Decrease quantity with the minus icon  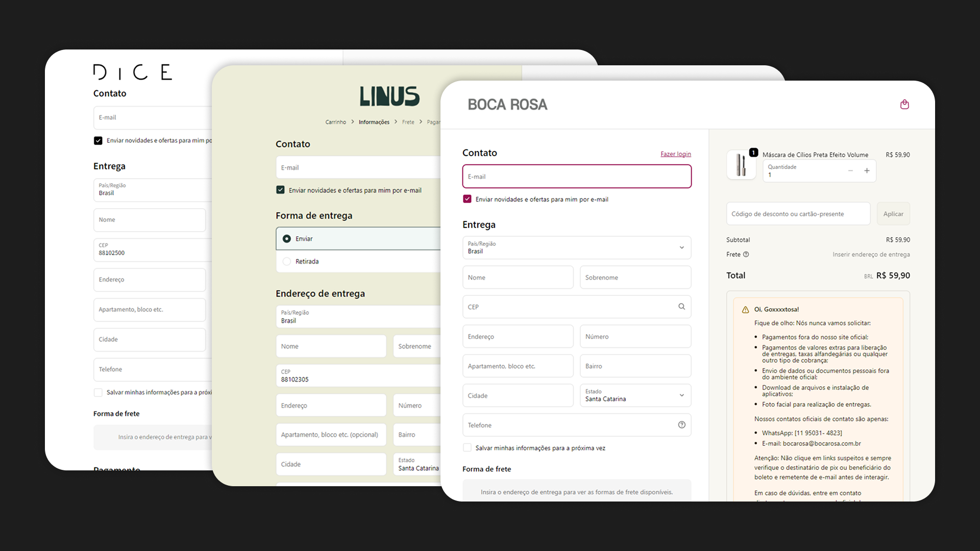[850, 171]
